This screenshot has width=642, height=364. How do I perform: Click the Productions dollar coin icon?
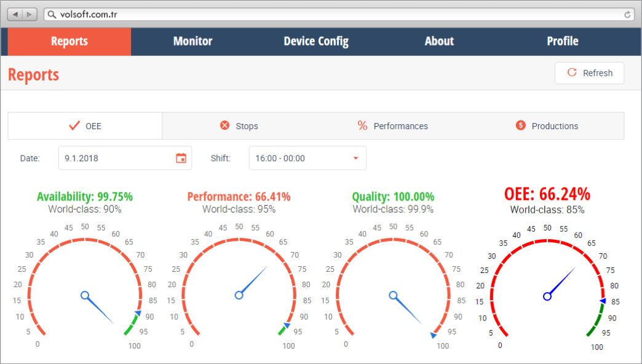(x=520, y=125)
